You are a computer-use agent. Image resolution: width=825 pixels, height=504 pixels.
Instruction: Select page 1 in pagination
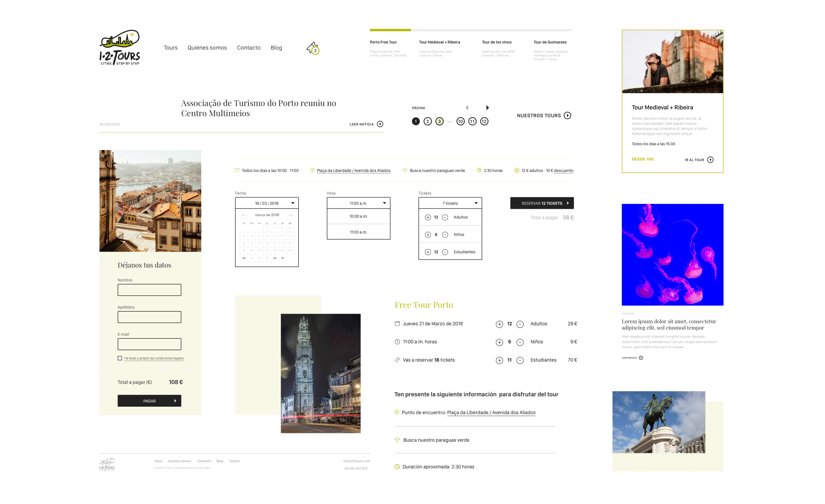pos(416,121)
